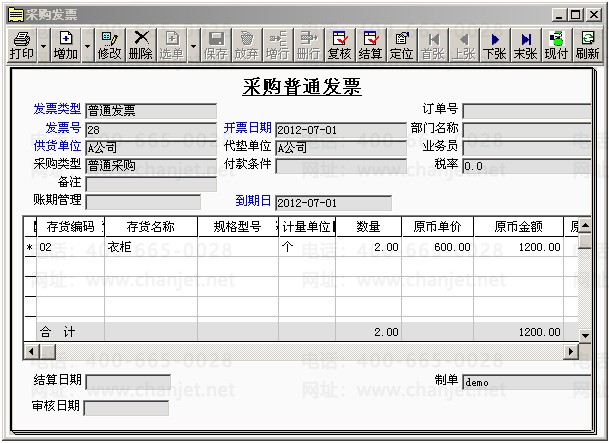The image size is (609, 443).
Task: Click the Settle (结算) toolbar icon
Action: click(x=371, y=44)
